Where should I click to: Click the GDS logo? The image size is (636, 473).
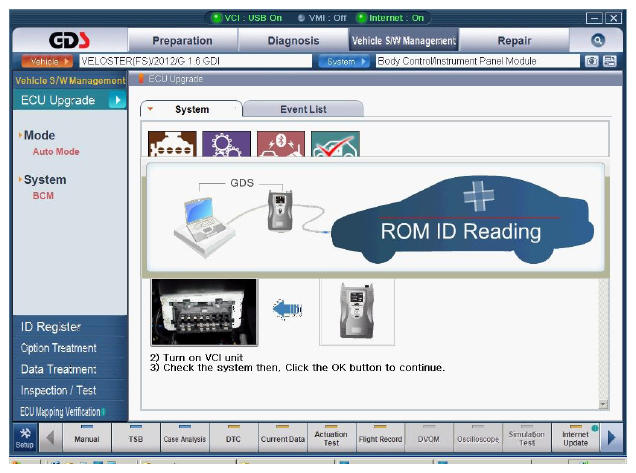point(69,40)
